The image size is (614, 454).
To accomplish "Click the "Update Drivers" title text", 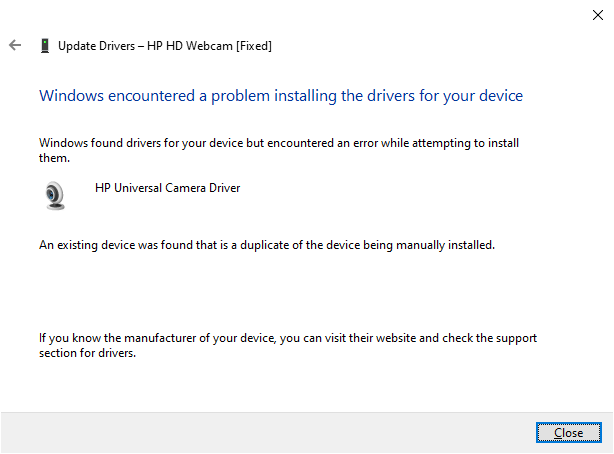I will pos(97,46).
